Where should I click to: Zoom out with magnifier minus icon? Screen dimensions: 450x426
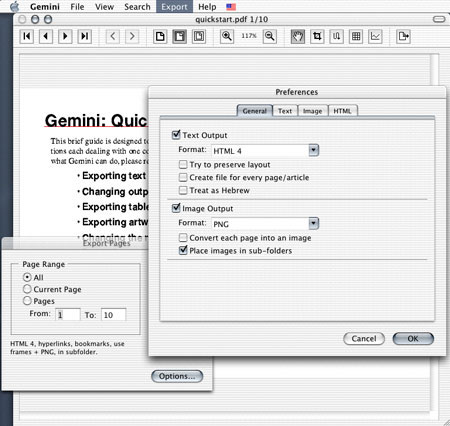(270, 36)
